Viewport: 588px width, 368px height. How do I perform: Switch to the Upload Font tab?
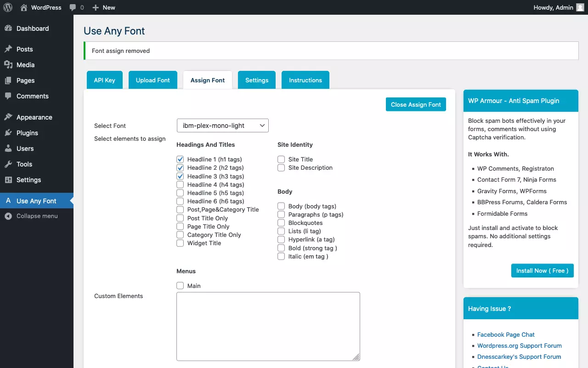(x=153, y=80)
